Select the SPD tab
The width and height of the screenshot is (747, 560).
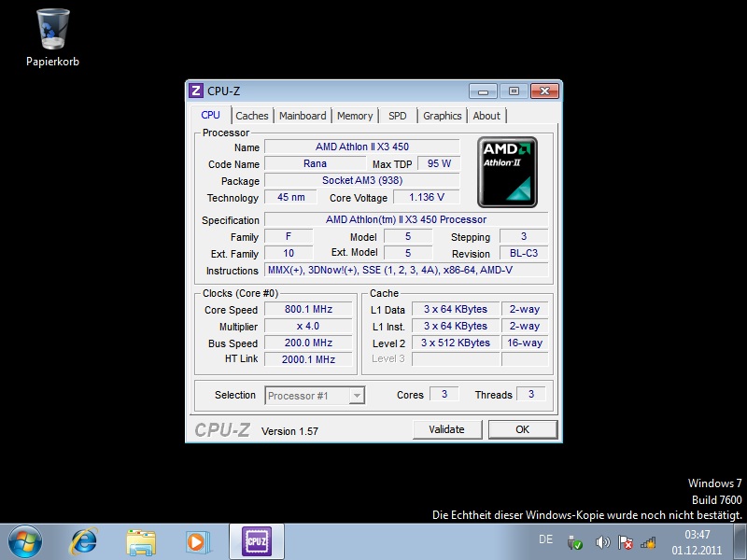[x=398, y=116]
